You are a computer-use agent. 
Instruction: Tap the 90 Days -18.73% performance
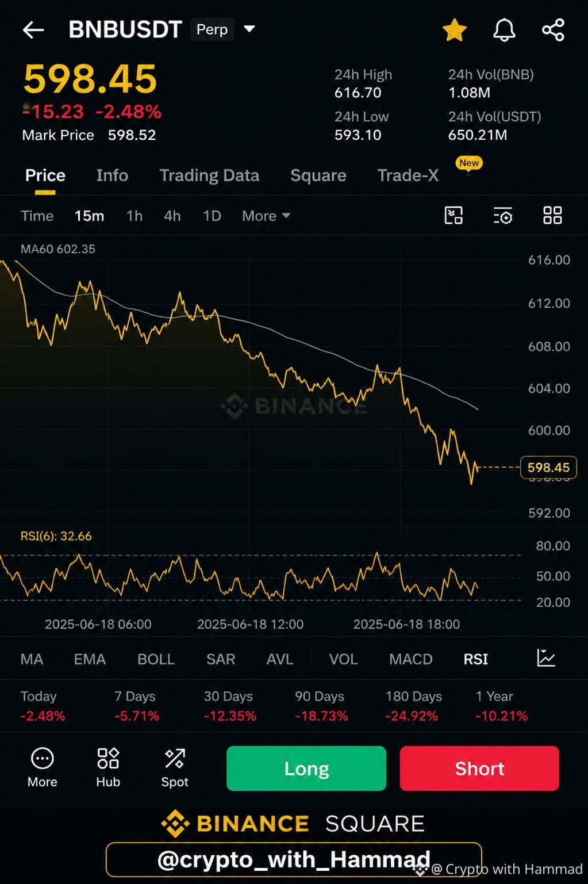point(321,706)
